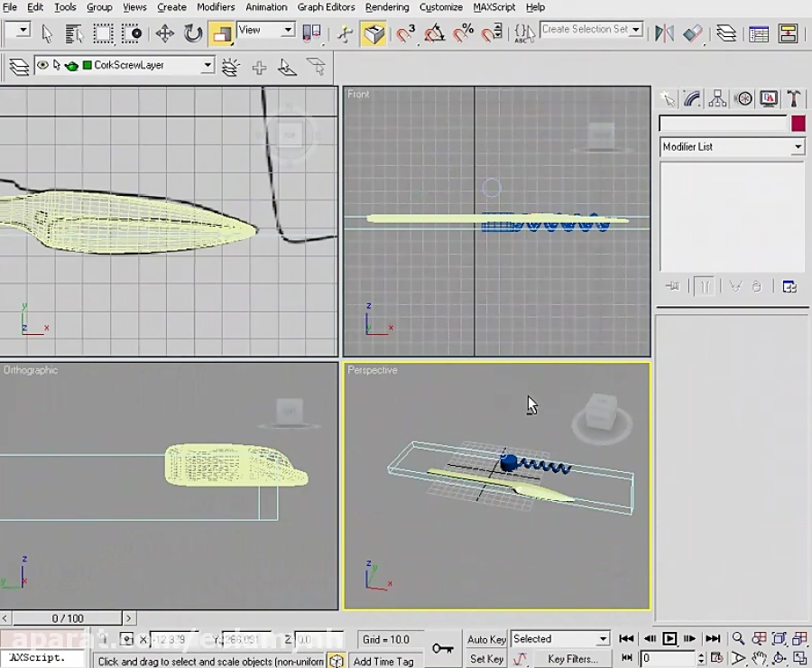This screenshot has width=812, height=668.
Task: Toggle Keyboard Shortcut Override
Action: (374, 34)
